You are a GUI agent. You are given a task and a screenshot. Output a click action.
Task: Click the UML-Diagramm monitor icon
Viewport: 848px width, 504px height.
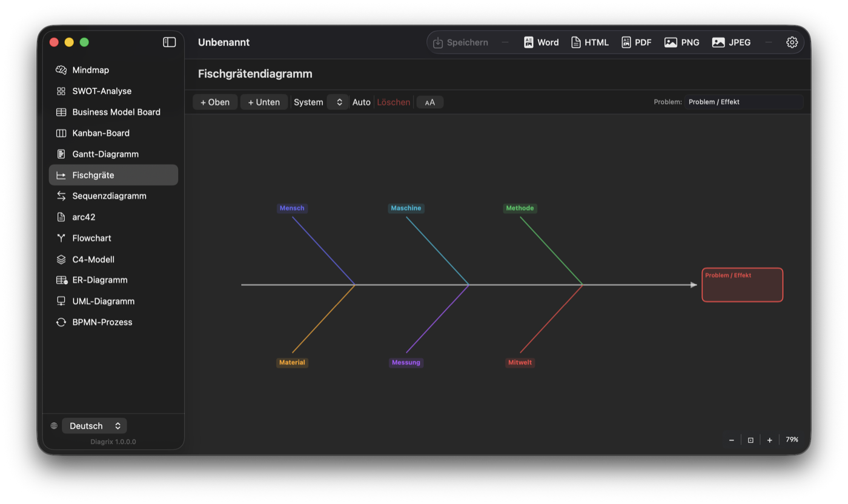click(61, 301)
